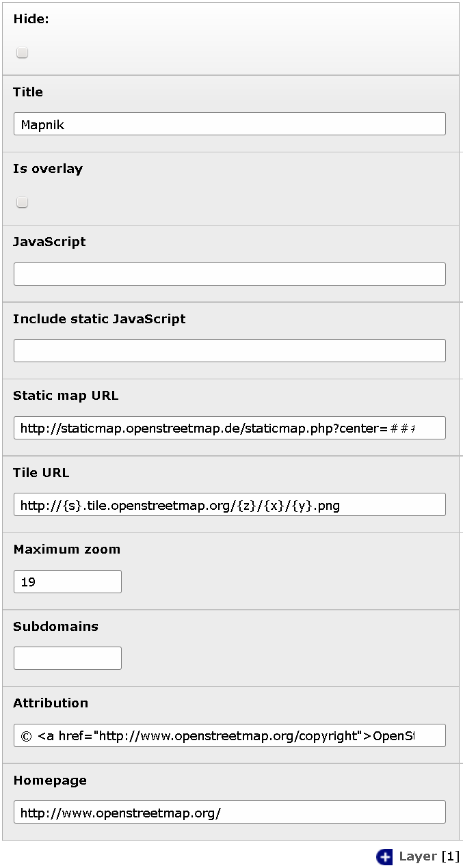Click the Attribution text field
Screen dimensions: 463x868
tap(230, 735)
